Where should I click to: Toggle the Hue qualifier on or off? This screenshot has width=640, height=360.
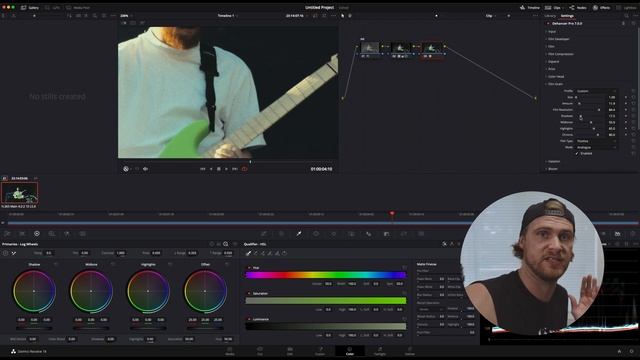249,268
